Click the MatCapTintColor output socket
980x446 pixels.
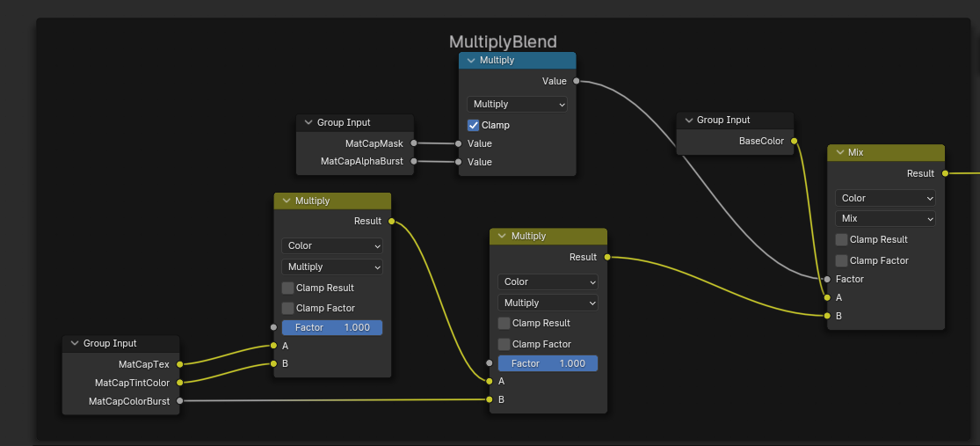pos(179,383)
